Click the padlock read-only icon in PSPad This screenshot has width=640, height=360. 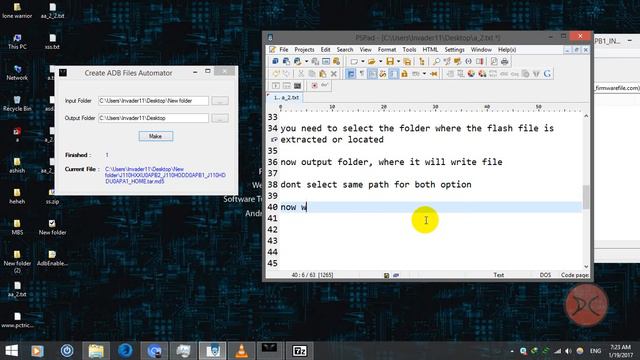coord(404,74)
